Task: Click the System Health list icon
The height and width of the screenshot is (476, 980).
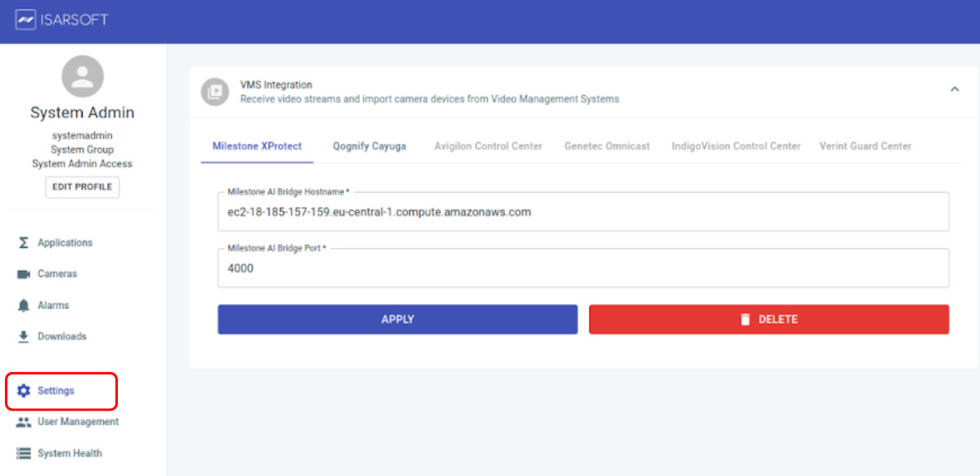Action: coord(24,454)
